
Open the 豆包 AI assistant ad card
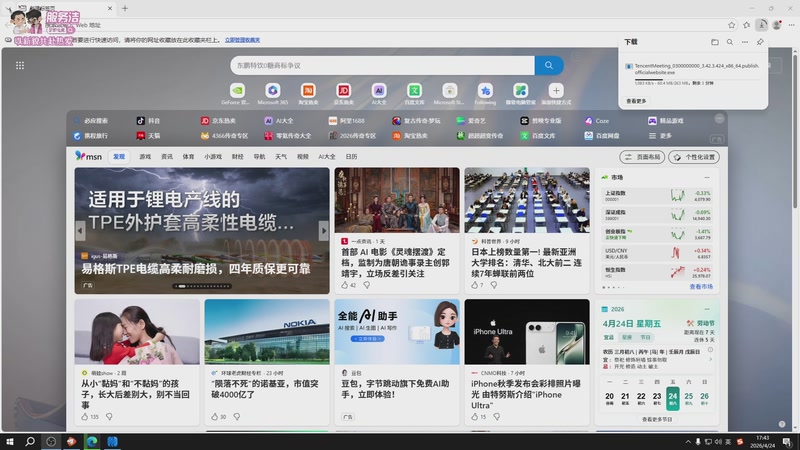397,362
